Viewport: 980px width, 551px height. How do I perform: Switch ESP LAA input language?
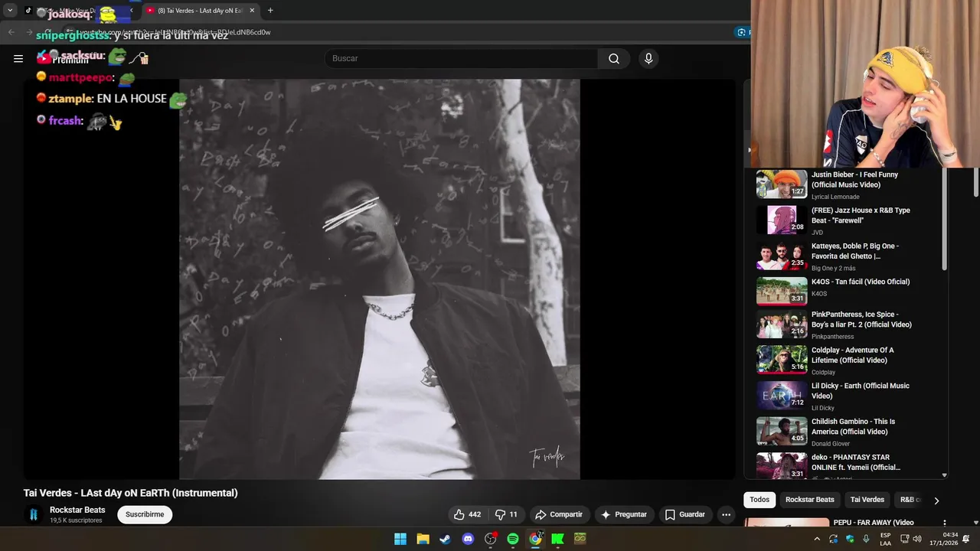885,539
